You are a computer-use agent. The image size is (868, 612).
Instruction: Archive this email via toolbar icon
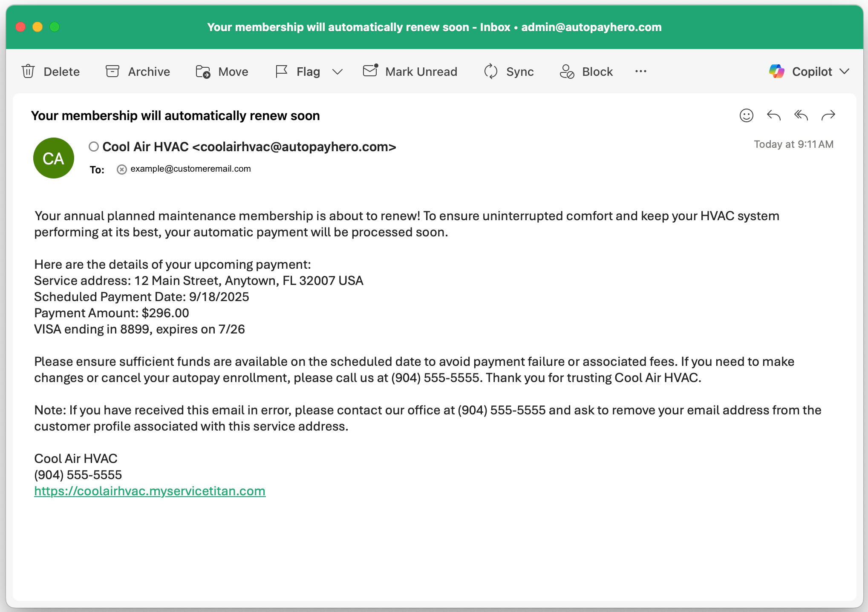(x=112, y=71)
